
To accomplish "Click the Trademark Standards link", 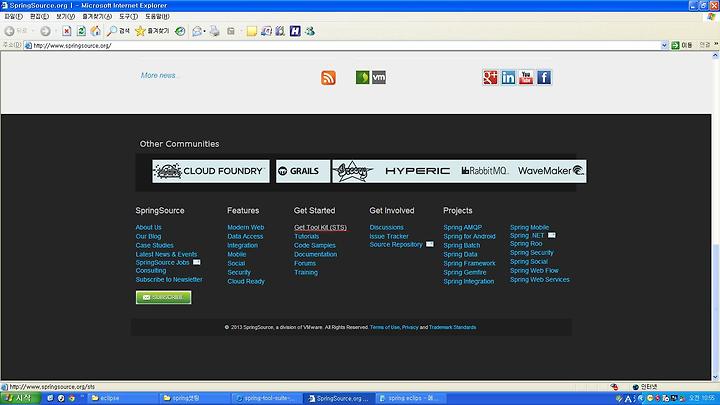I will [452, 327].
